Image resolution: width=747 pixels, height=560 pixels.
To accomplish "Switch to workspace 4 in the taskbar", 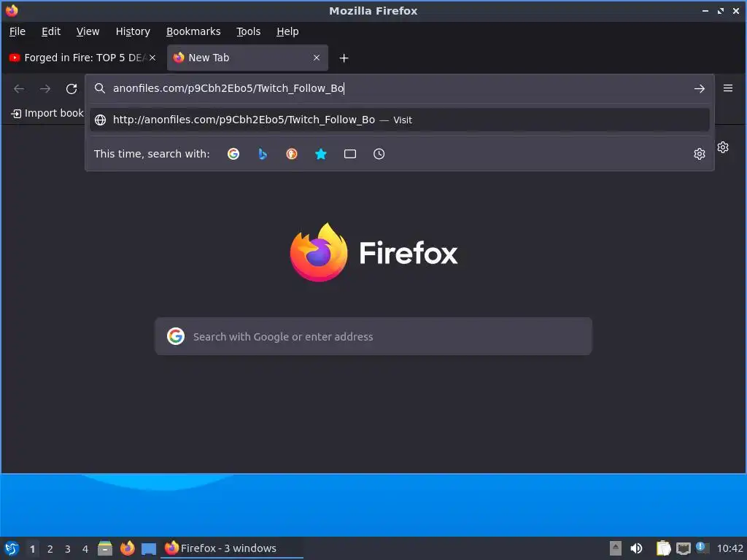I will [85, 549].
